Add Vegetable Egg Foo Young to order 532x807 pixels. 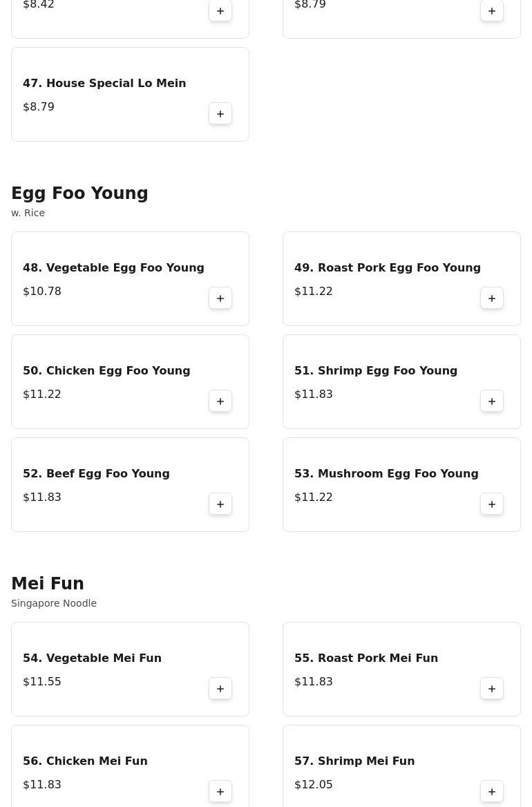(220, 298)
